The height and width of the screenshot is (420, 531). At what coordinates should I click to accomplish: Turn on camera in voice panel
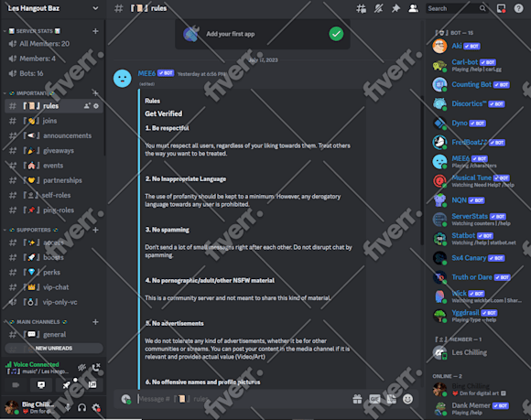16,385
